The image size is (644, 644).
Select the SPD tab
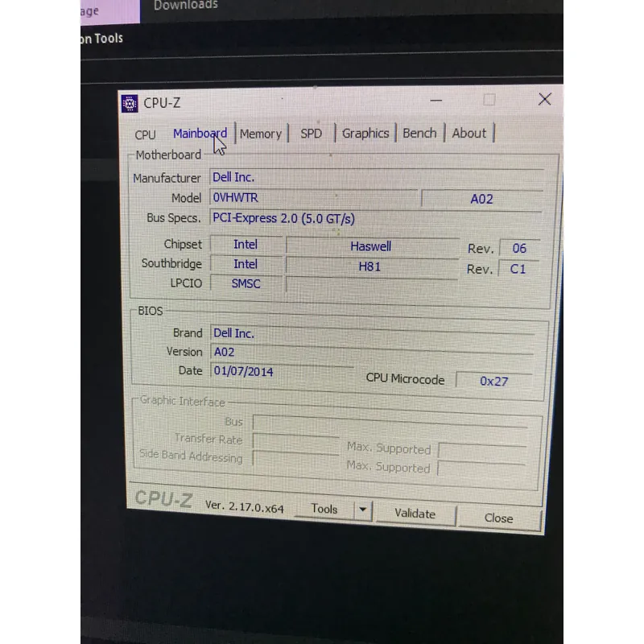(311, 134)
